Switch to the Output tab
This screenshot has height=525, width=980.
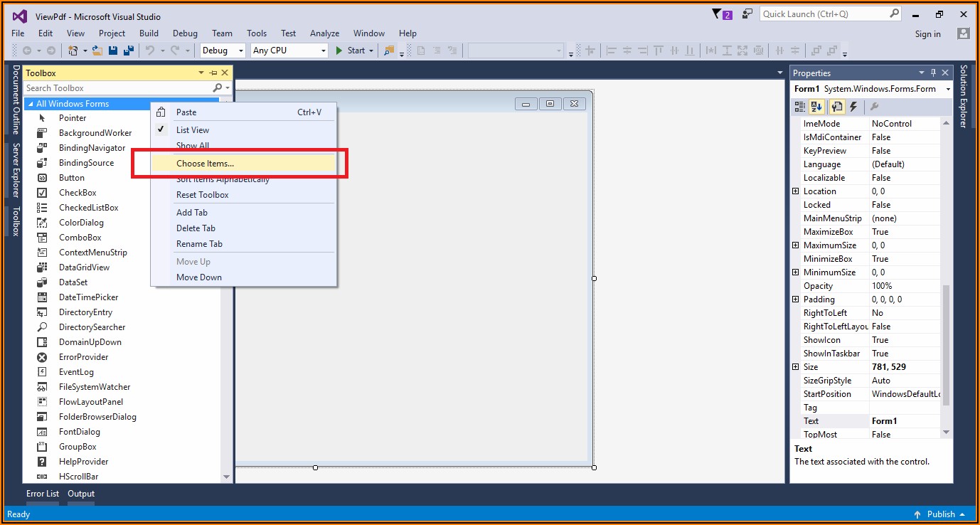(x=81, y=494)
